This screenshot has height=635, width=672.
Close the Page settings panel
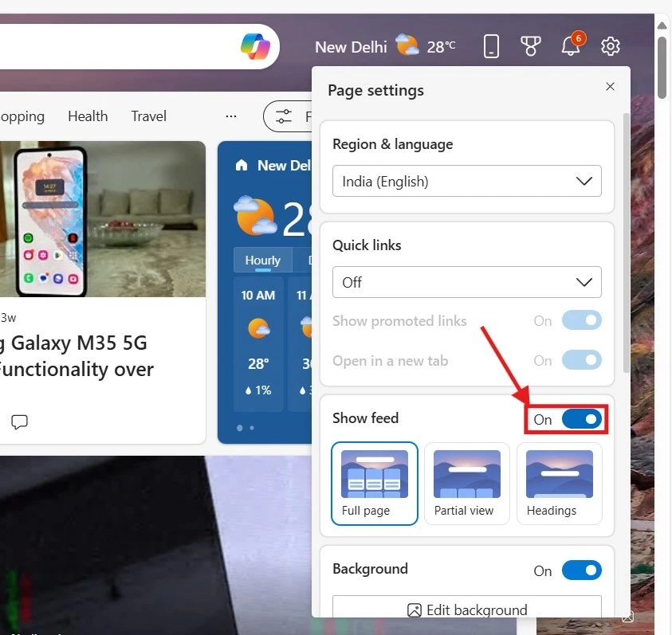click(x=611, y=87)
